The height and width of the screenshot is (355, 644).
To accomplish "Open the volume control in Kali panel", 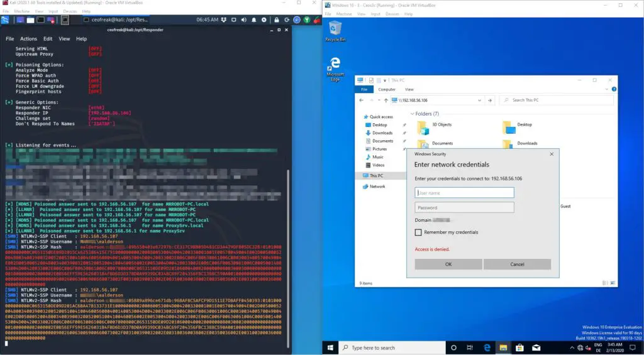I will point(243,19).
